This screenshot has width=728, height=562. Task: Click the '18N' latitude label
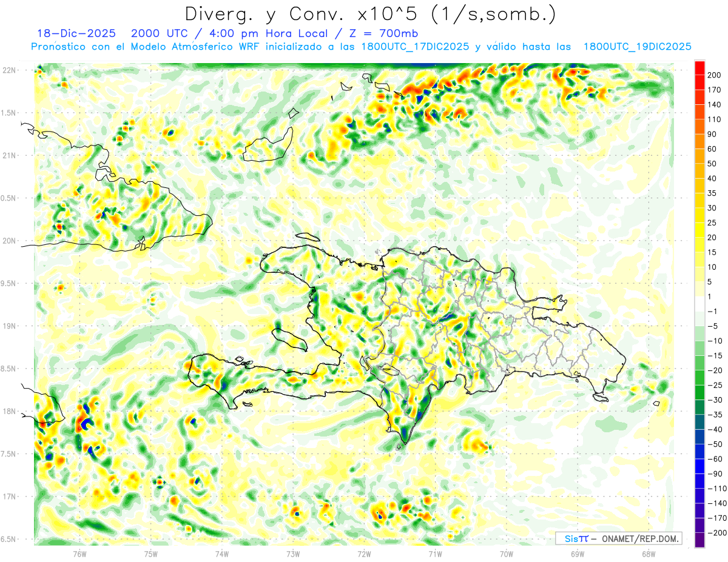[8, 411]
